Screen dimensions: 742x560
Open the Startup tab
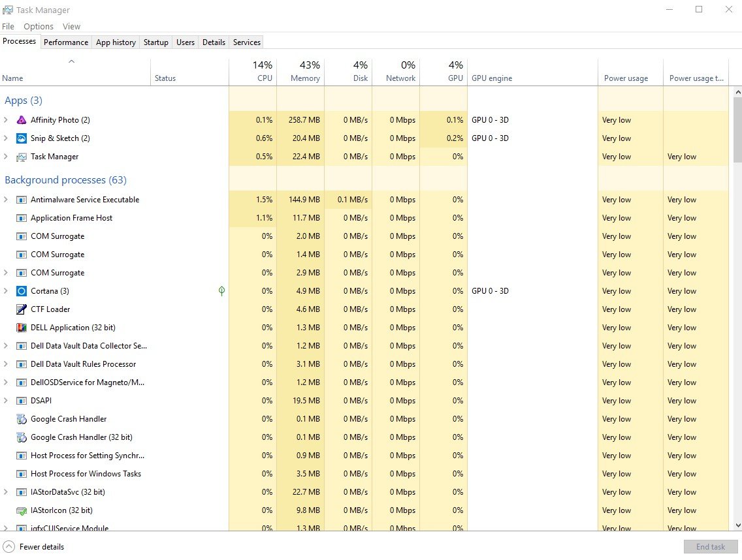point(156,42)
